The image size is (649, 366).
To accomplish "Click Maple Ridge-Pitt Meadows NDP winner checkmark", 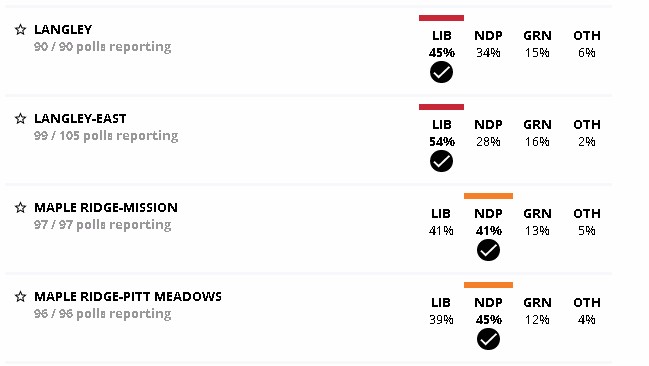I will (488, 339).
